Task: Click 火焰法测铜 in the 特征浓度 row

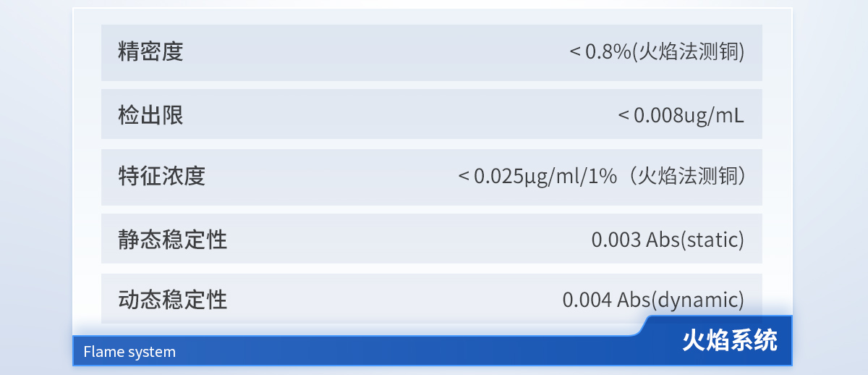Action: click(688, 176)
